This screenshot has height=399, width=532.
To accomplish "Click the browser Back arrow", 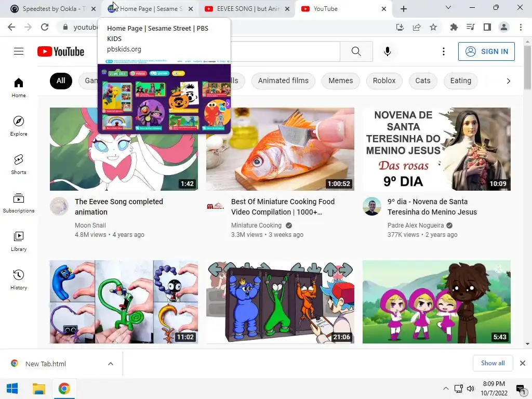I will 11,27.
